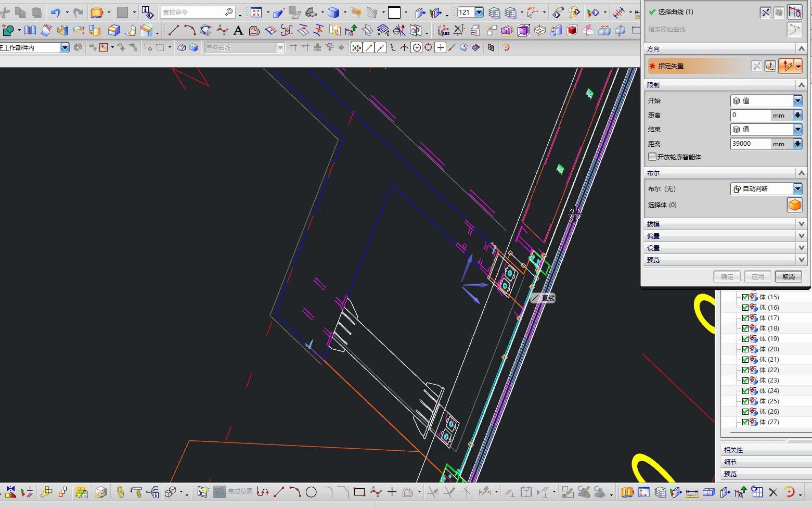Click the Undo arrow in the top toolbar
The height and width of the screenshot is (508, 812).
click(56, 12)
